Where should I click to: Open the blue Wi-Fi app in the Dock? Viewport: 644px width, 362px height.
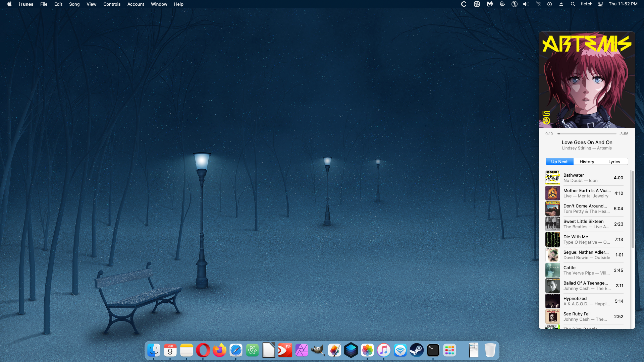point(400,351)
